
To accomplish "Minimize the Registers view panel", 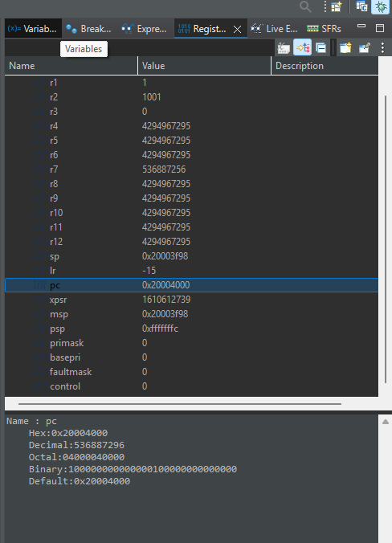I will (361, 27).
